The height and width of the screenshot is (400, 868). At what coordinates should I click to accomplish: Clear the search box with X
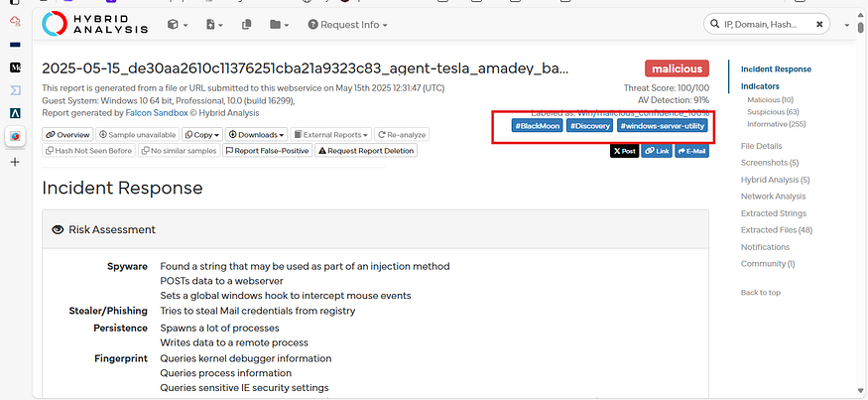pyautogui.click(x=819, y=25)
